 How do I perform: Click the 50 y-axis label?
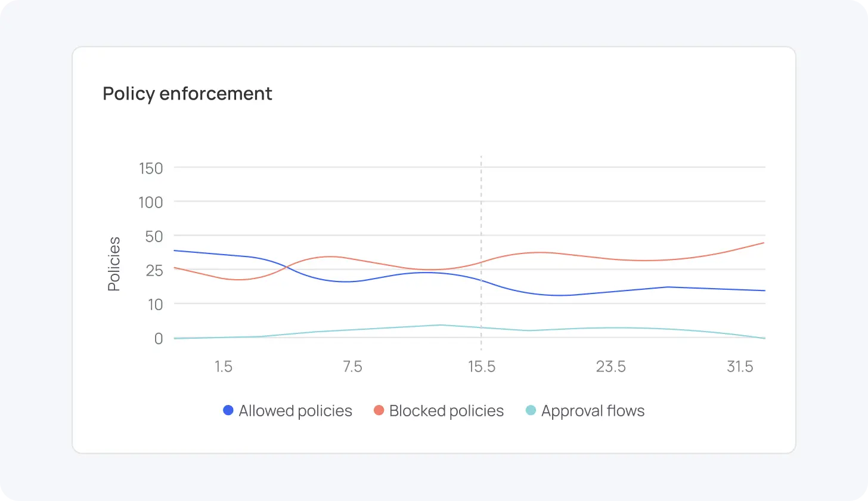[154, 236]
